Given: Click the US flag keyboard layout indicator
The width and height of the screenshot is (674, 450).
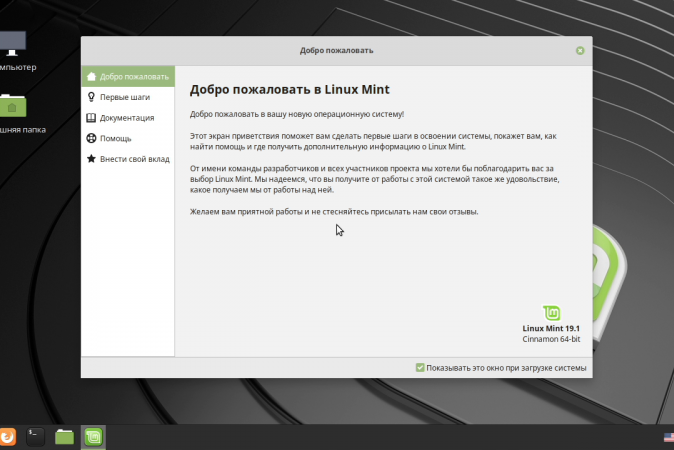Looking at the screenshot, I should tap(668, 437).
